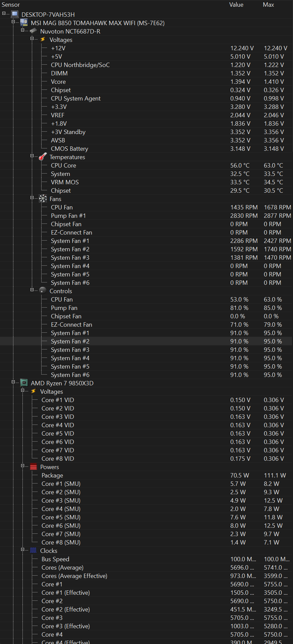The width and height of the screenshot is (293, 644).
Task: Select the EZ-Connect Fan row under Fans
Action: coord(146,233)
